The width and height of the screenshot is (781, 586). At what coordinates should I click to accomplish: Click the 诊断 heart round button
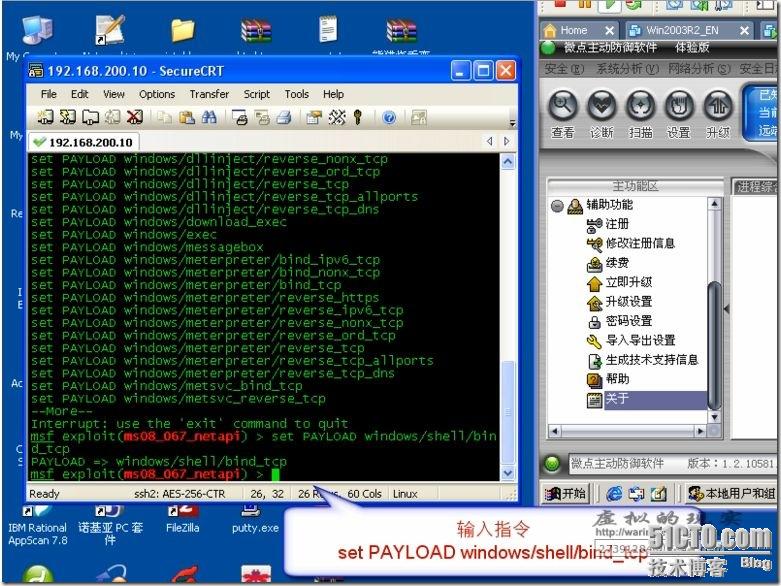click(602, 106)
